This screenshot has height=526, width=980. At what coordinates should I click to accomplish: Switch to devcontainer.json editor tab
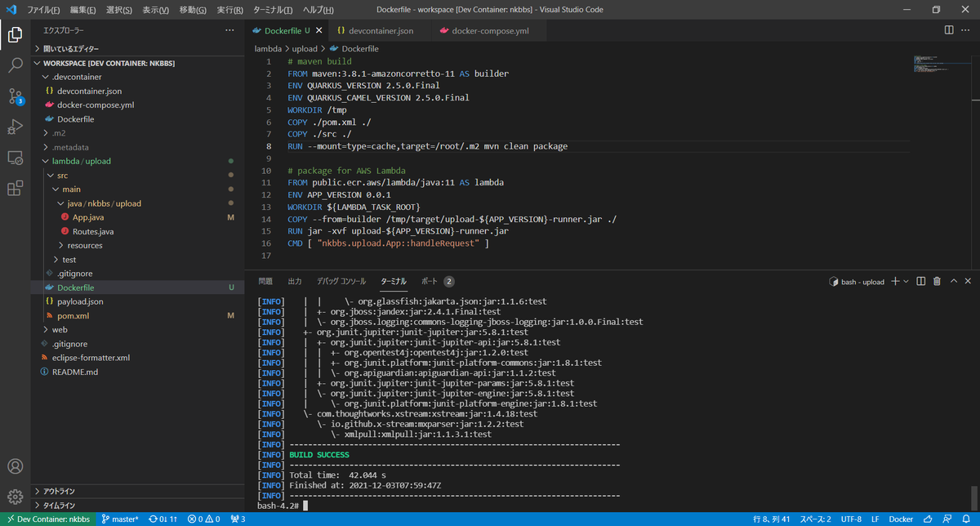coord(379,30)
